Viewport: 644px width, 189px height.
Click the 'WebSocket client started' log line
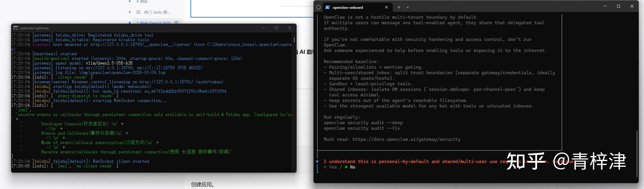[80, 161]
